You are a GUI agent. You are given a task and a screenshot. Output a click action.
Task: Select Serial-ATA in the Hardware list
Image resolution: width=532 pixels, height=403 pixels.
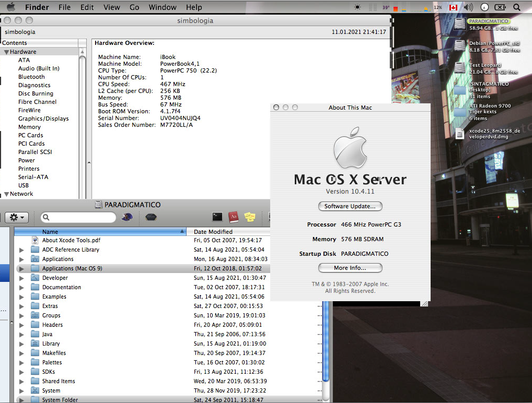[33, 177]
